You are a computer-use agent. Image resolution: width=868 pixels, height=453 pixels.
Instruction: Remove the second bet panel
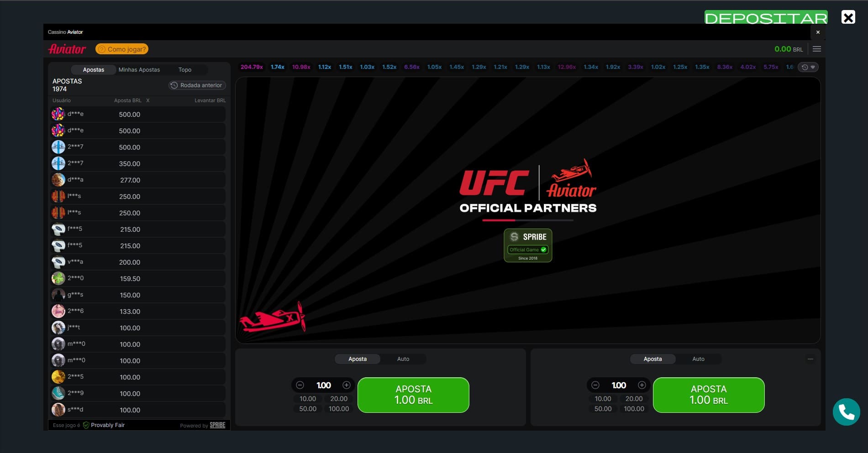click(x=810, y=359)
